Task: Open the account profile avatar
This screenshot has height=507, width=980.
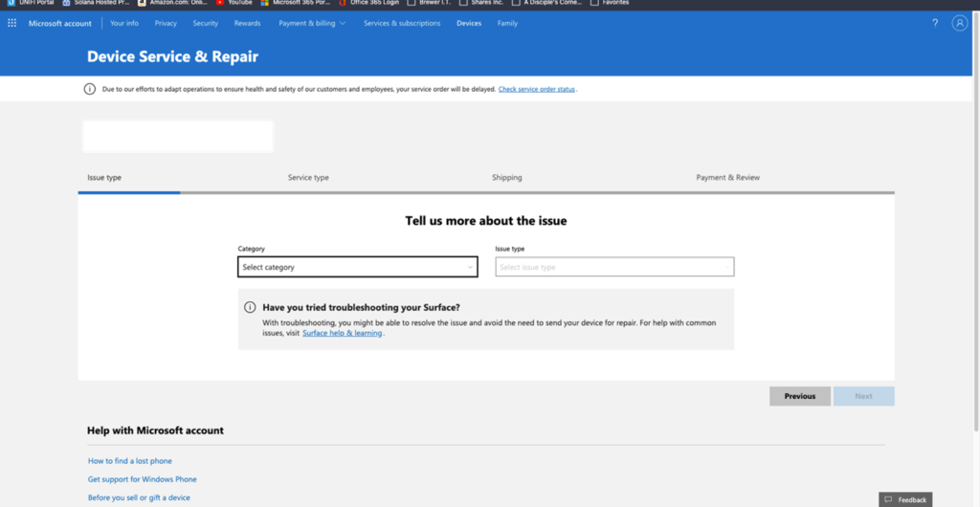Action: pyautogui.click(x=959, y=23)
